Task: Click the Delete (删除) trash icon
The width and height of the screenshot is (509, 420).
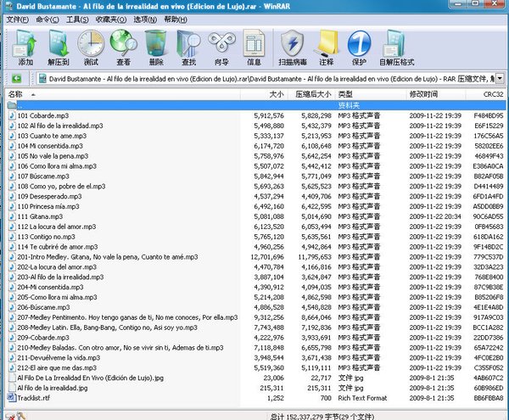Action: 156,44
